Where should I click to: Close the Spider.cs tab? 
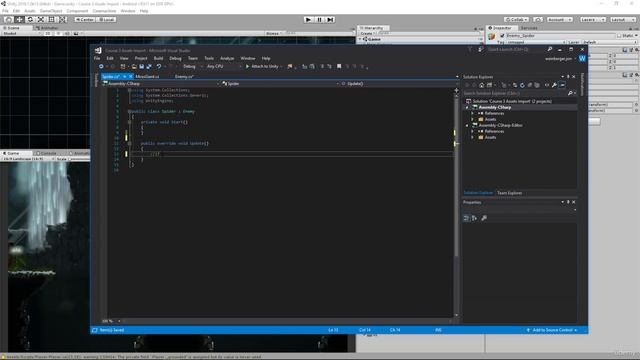(131, 76)
